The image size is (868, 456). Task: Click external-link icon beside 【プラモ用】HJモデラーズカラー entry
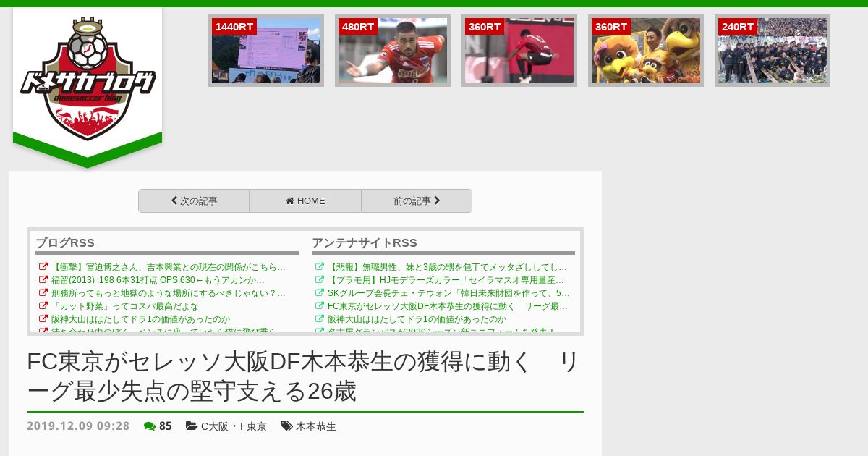[320, 279]
